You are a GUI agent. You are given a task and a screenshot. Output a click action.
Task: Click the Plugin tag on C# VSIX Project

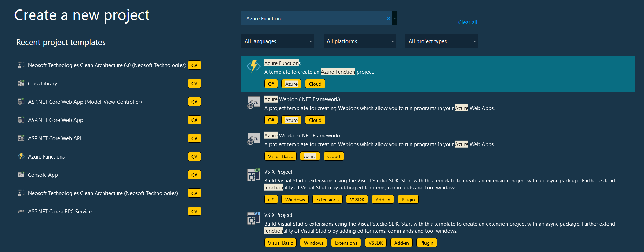(x=408, y=199)
